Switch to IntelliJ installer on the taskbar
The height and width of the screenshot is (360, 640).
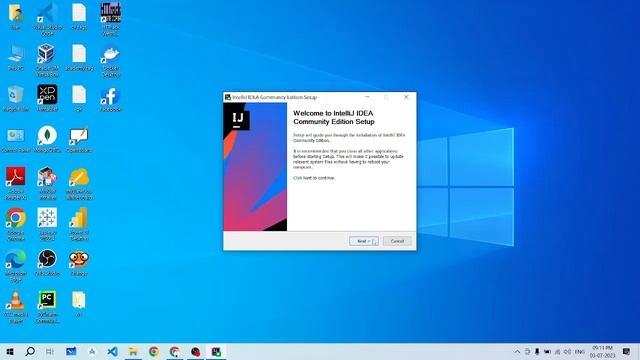point(216,351)
